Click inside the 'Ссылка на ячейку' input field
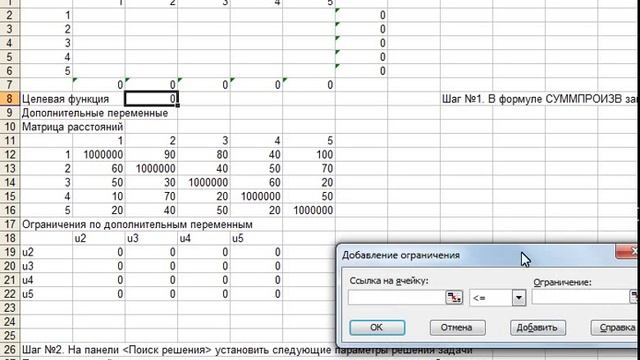 click(x=396, y=298)
